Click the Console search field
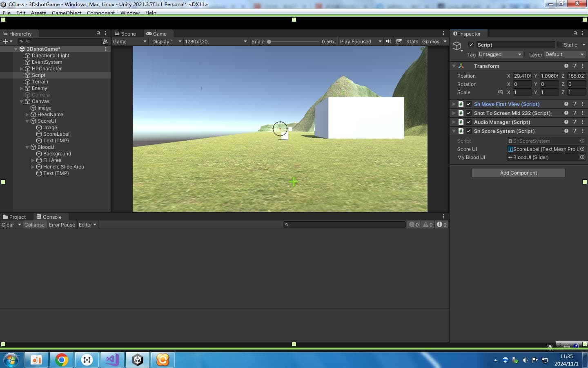 tap(345, 224)
